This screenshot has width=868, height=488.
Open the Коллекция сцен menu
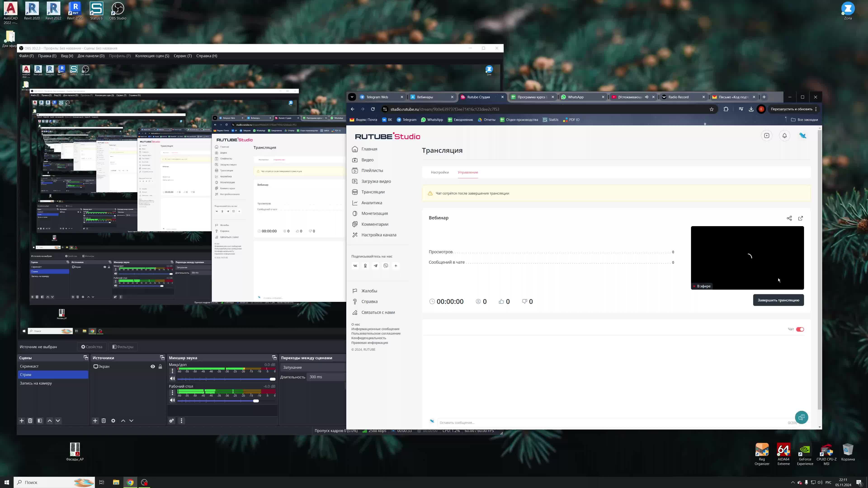[x=152, y=56]
